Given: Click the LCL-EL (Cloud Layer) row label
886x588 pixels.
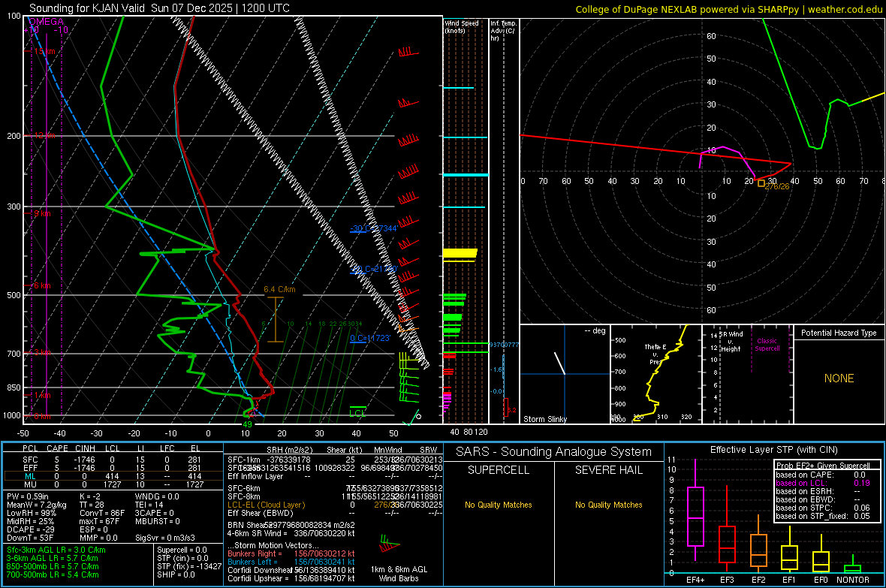Looking at the screenshot, I should 266,505.
